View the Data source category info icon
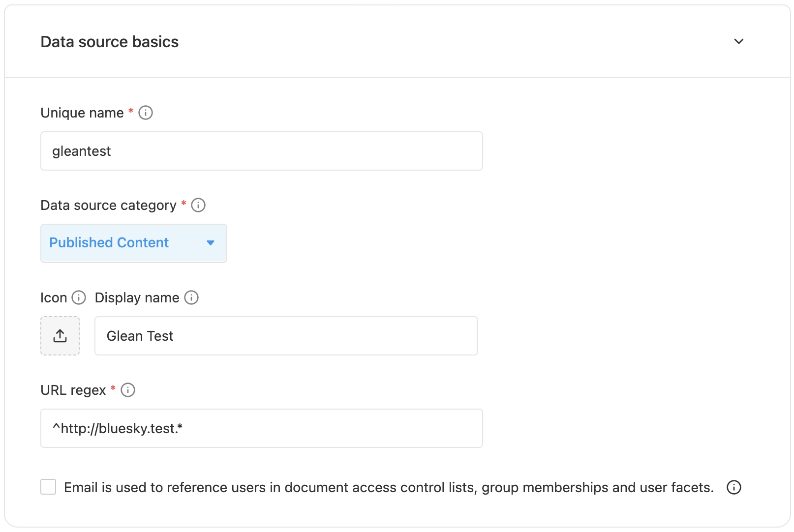This screenshot has width=794, height=532. (x=198, y=205)
